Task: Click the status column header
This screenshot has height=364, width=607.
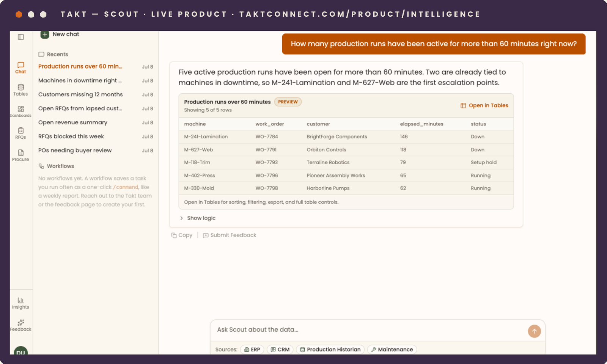Action: tap(478, 124)
